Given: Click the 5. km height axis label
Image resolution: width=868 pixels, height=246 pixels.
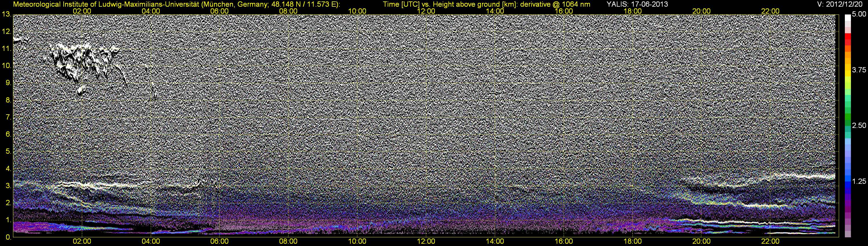Looking at the screenshot, I should [8, 152].
